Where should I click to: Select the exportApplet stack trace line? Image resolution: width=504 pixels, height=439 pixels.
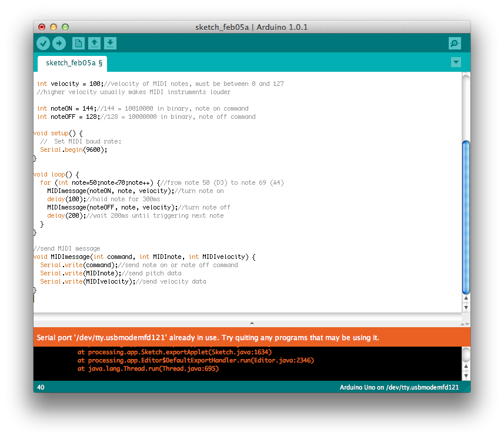click(175, 352)
